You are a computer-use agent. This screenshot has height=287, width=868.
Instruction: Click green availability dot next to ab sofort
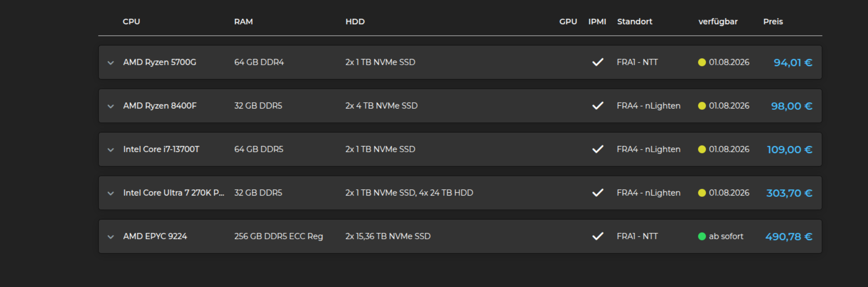tap(702, 237)
